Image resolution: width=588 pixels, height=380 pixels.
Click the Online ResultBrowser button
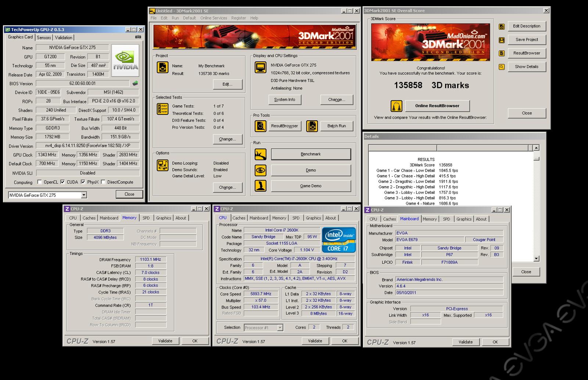coord(437,106)
